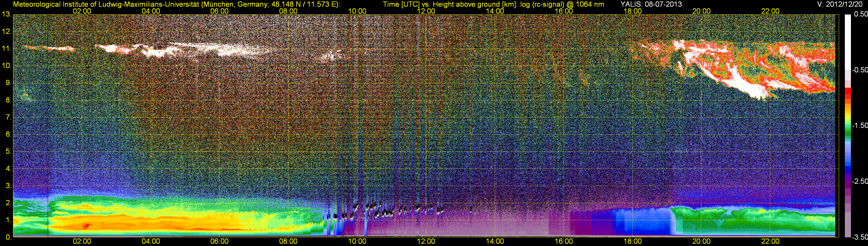Click the 9 km height axis label
The width and height of the screenshot is (868, 246).
point(8,83)
